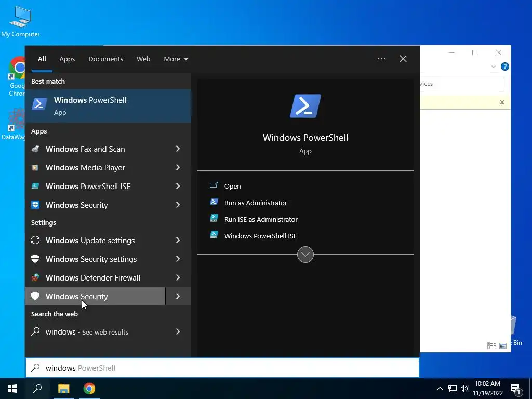Switch to the Web search tab
This screenshot has height=399, width=532.
[143, 59]
